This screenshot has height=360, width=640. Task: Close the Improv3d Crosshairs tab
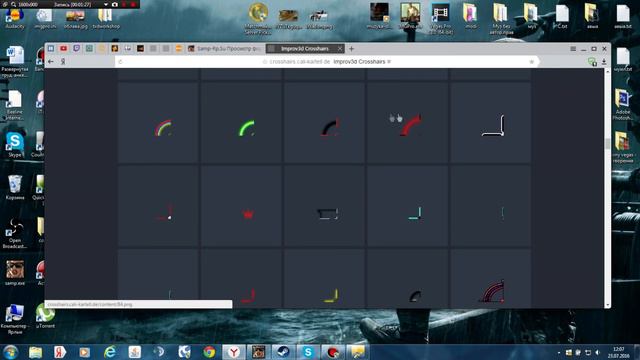[340, 49]
